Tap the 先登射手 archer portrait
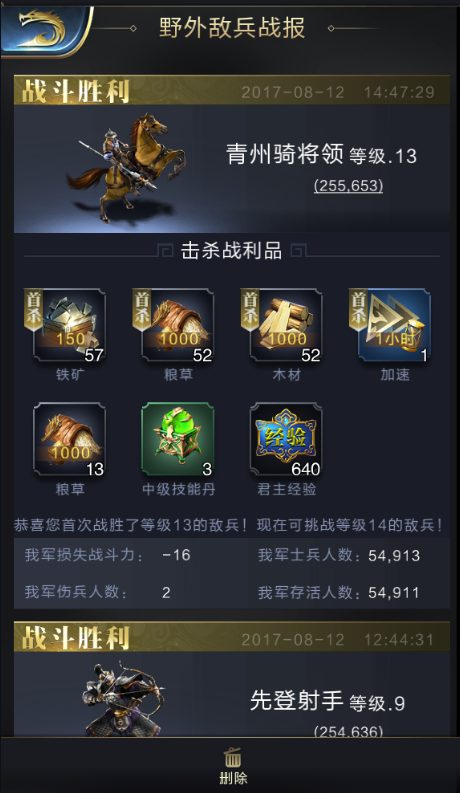This screenshot has height=793, width=460. coord(124,699)
